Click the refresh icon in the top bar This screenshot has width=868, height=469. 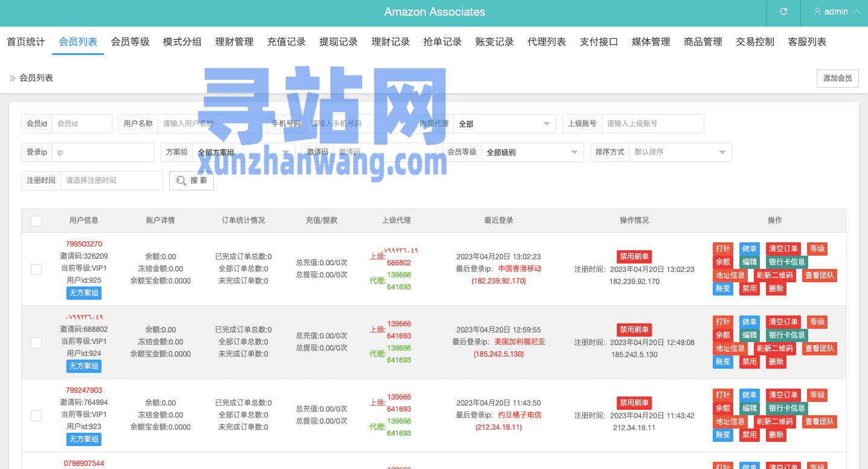pyautogui.click(x=783, y=11)
